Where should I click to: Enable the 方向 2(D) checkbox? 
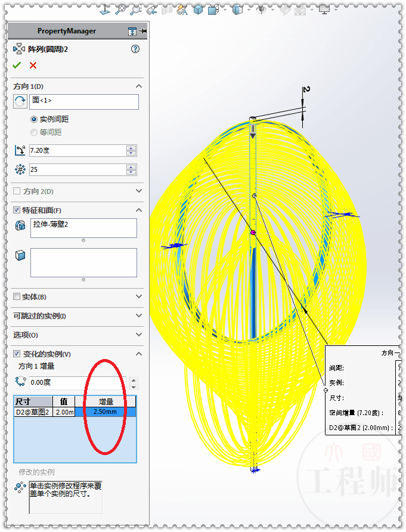coord(17,191)
